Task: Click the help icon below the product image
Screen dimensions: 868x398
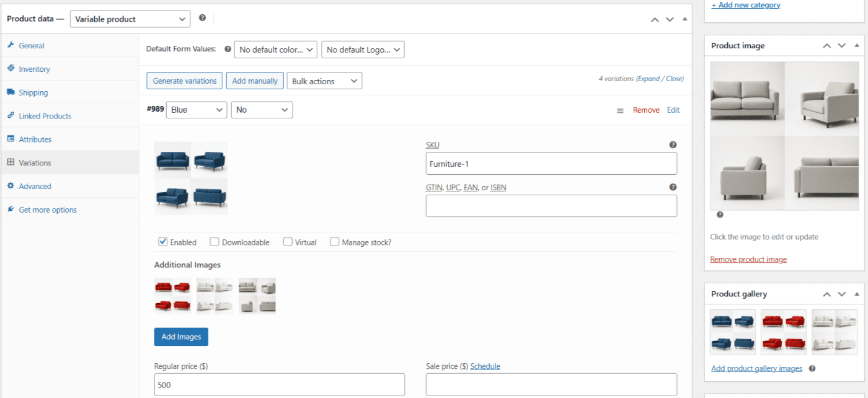Action: [720, 215]
